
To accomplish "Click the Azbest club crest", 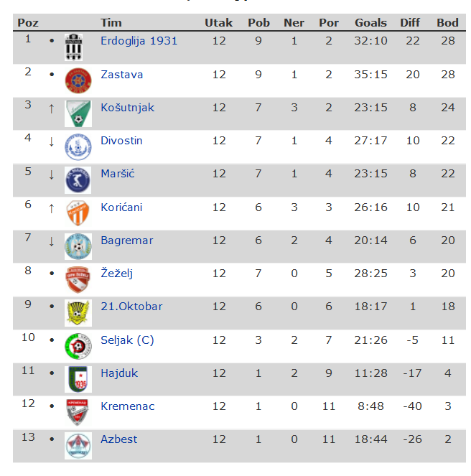I will point(78,445).
